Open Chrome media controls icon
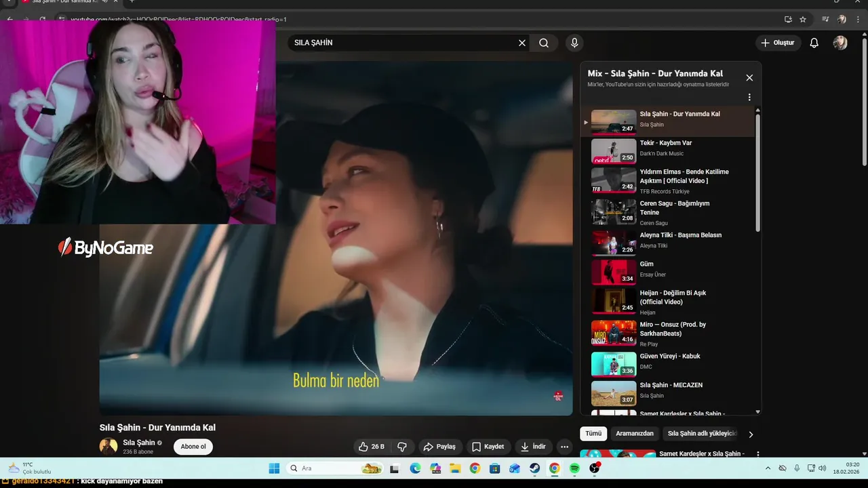The height and width of the screenshot is (488, 868). coord(825,19)
